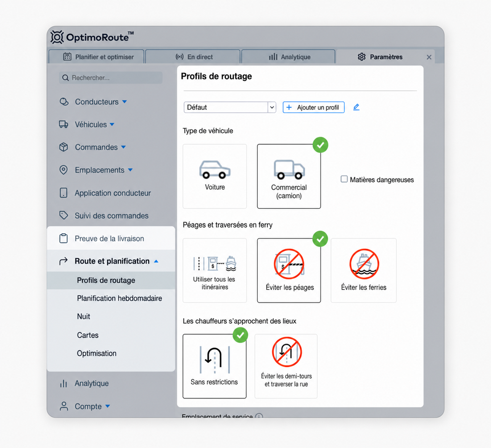The height and width of the screenshot is (448, 491).
Task: Click the Compte person icon
Action: click(64, 406)
